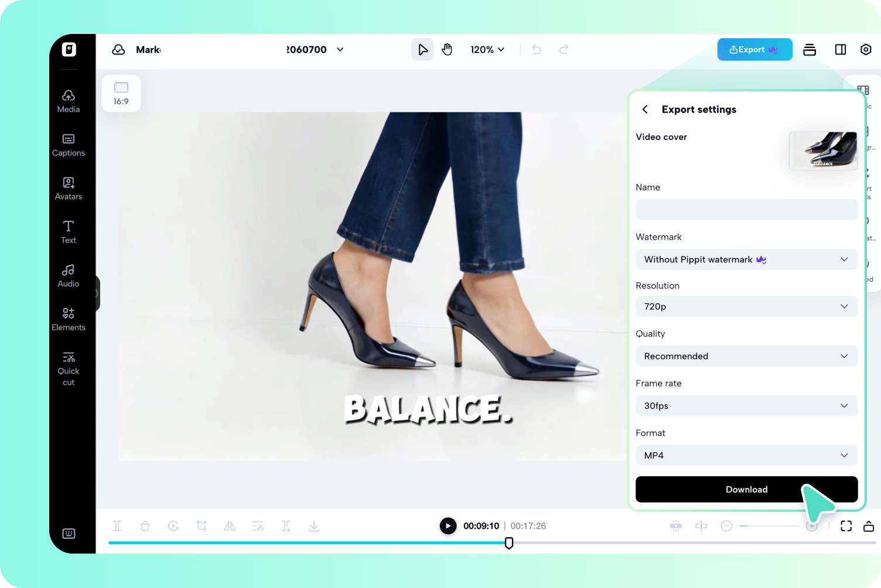Image resolution: width=881 pixels, height=588 pixels.
Task: Open the Format MP4 dropdown
Action: point(747,456)
